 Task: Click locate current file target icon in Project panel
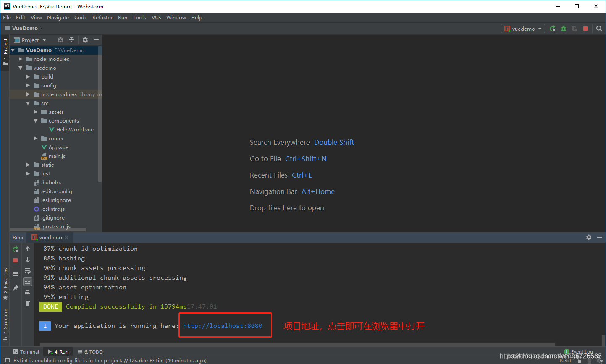coord(60,40)
